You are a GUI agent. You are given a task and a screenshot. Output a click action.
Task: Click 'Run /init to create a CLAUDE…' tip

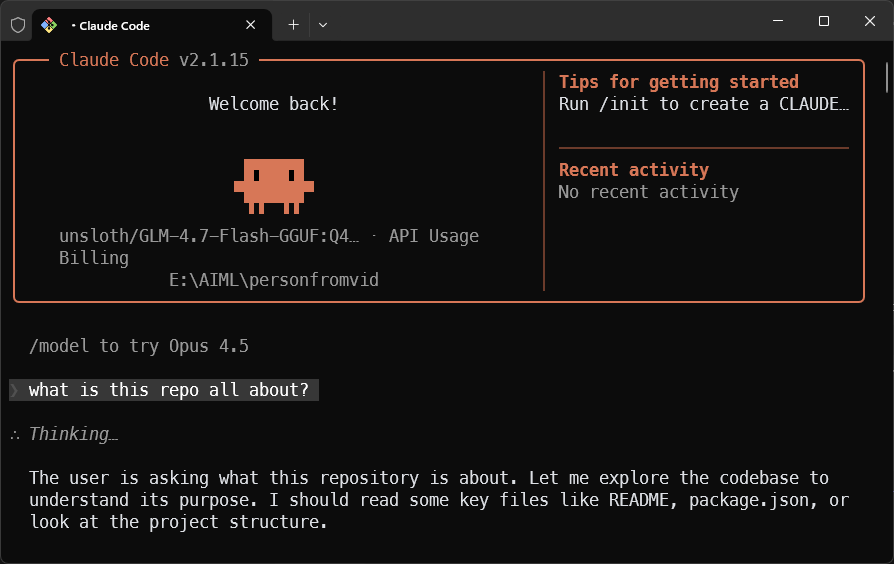coord(704,104)
